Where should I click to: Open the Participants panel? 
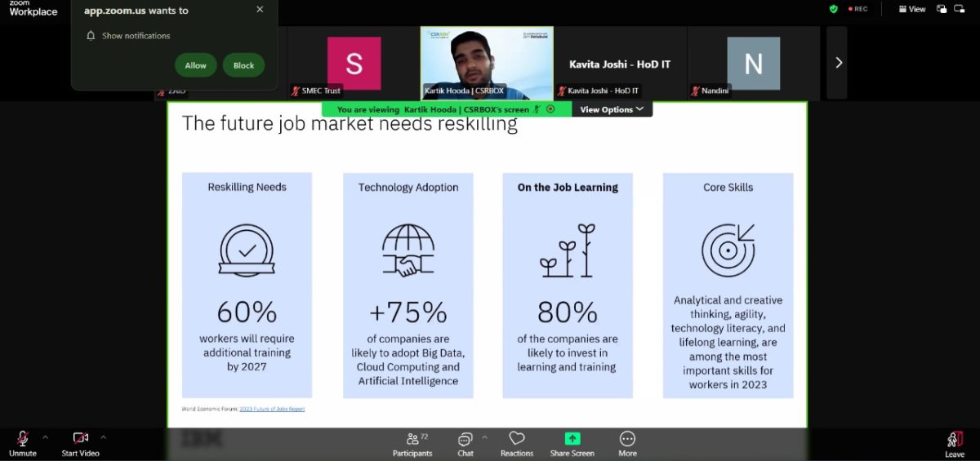[412, 443]
